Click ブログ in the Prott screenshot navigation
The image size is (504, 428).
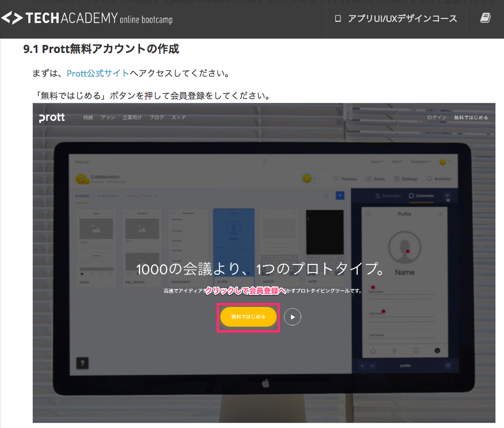[157, 118]
